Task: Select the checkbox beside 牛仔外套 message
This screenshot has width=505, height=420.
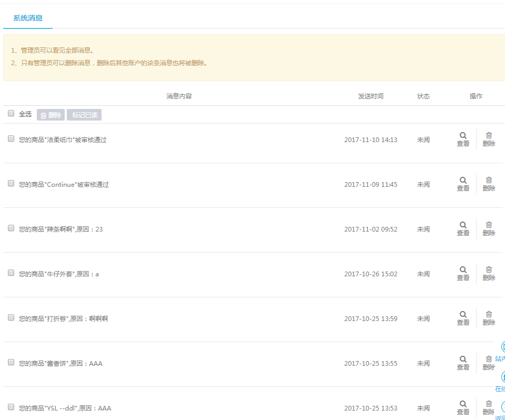Action: [11, 273]
